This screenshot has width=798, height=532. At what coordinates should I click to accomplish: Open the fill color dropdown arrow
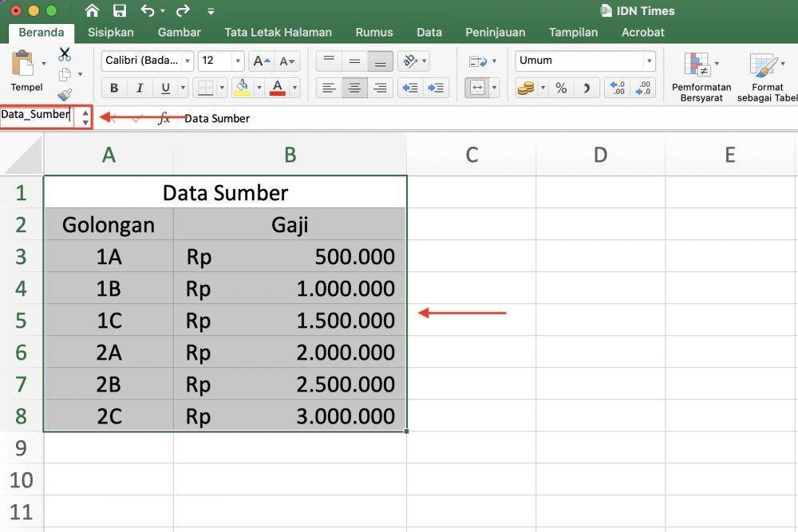coord(259,88)
